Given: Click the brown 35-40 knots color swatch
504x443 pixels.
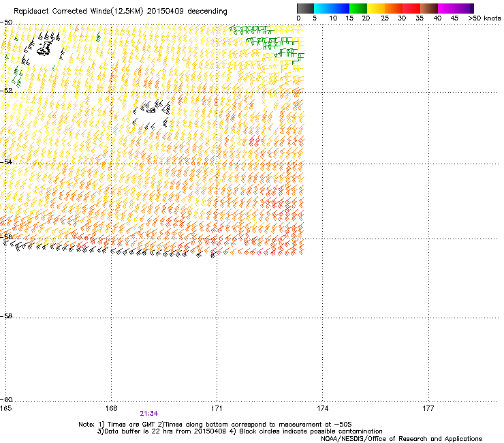Looking at the screenshot, I should pos(429,8).
